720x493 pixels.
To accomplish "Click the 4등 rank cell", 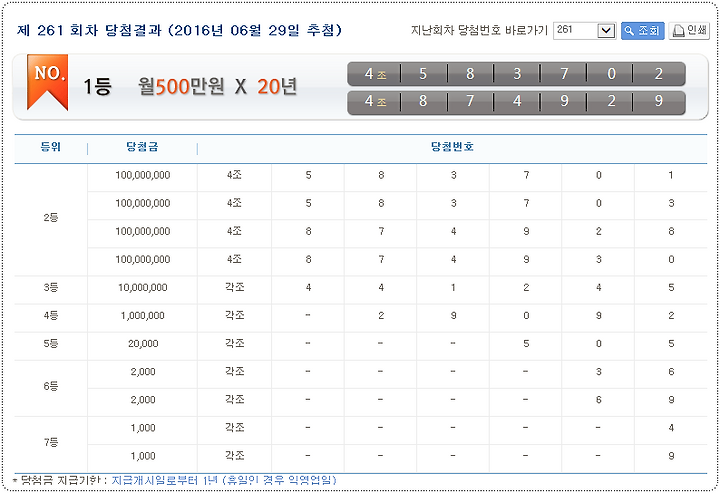I will coord(51,316).
